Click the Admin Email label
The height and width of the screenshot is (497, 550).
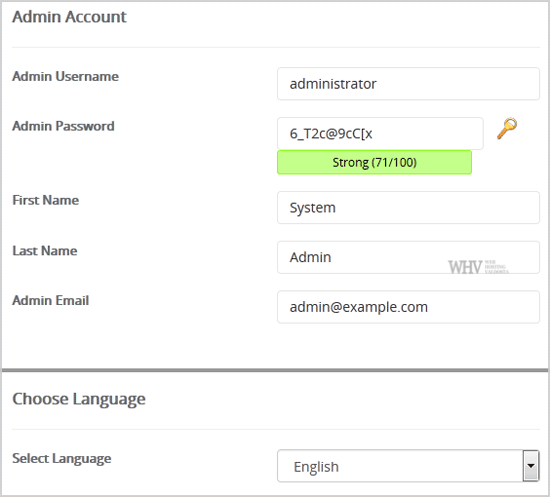point(51,301)
